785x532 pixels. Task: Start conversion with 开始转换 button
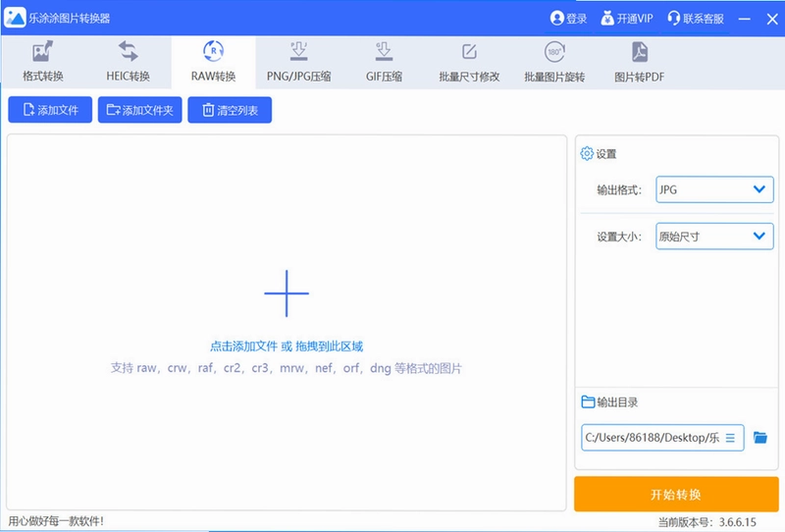click(x=676, y=495)
